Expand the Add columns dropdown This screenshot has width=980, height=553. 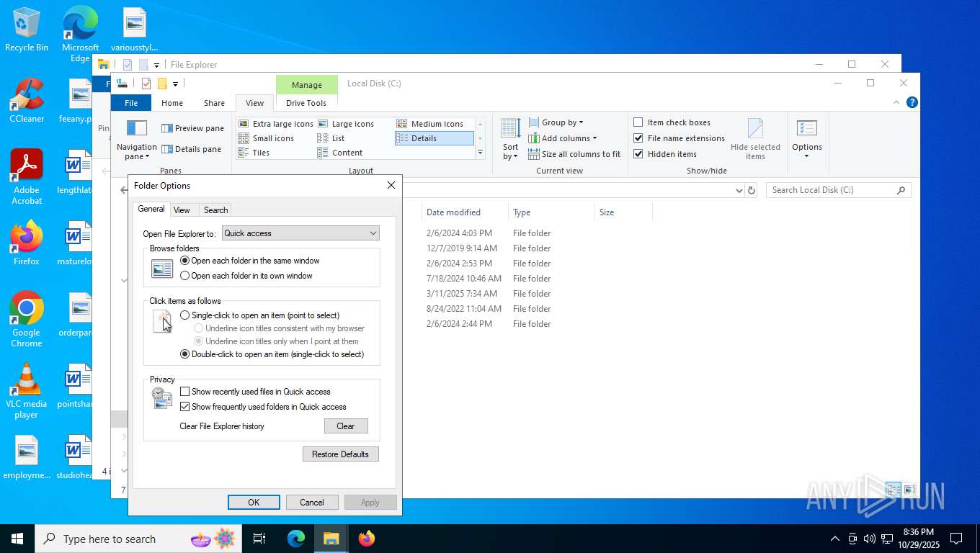563,138
